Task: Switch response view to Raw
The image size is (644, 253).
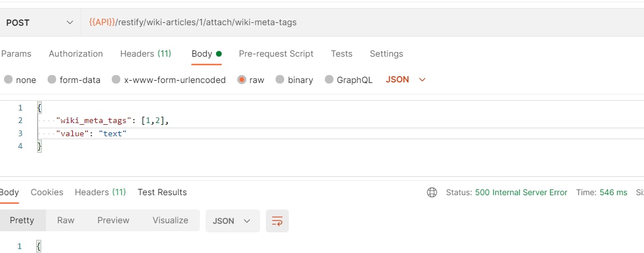Action: point(66,220)
